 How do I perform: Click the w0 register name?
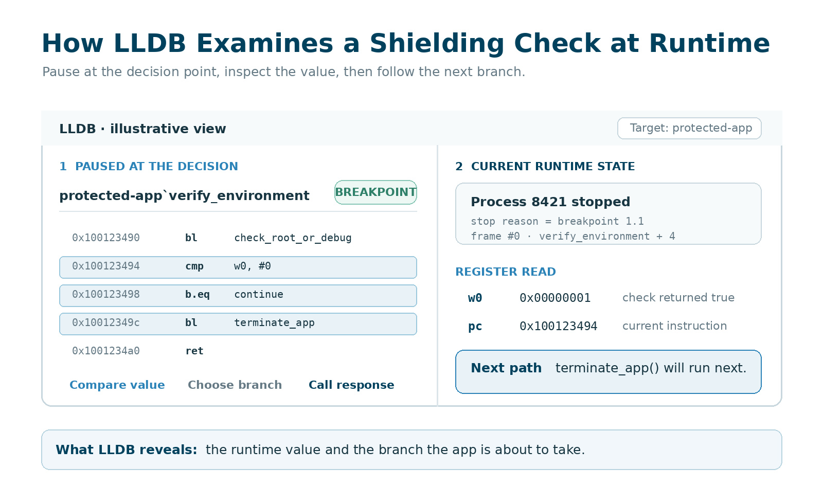tap(475, 298)
